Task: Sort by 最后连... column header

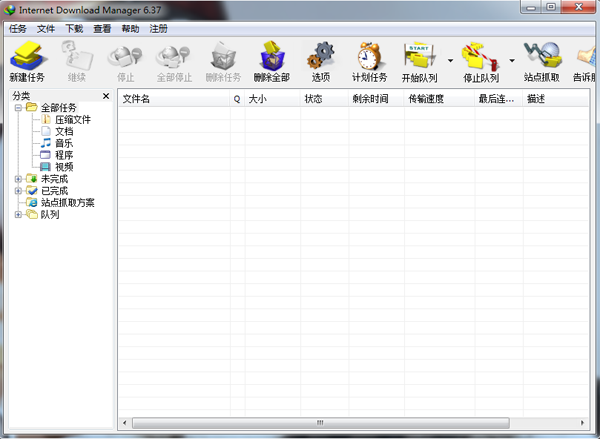Action: click(x=499, y=99)
